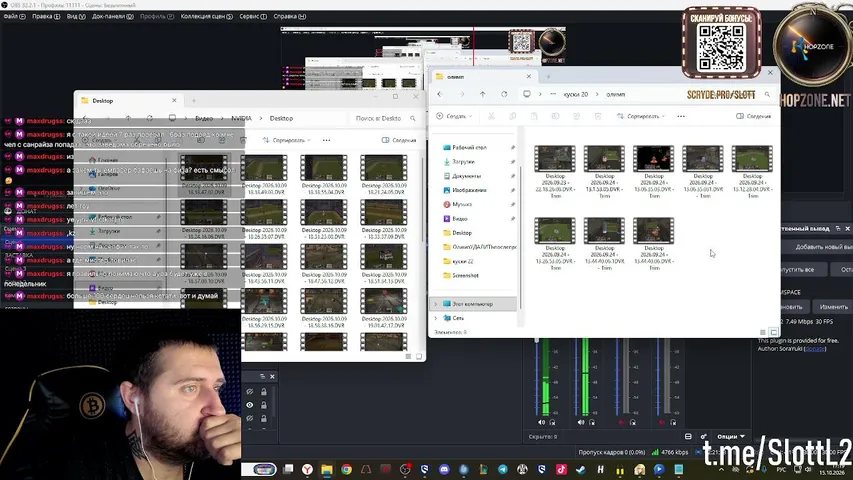Open the breadcrumb ellipsis in олимп address bar
Viewport: 853px width, 480px height.
point(553,94)
